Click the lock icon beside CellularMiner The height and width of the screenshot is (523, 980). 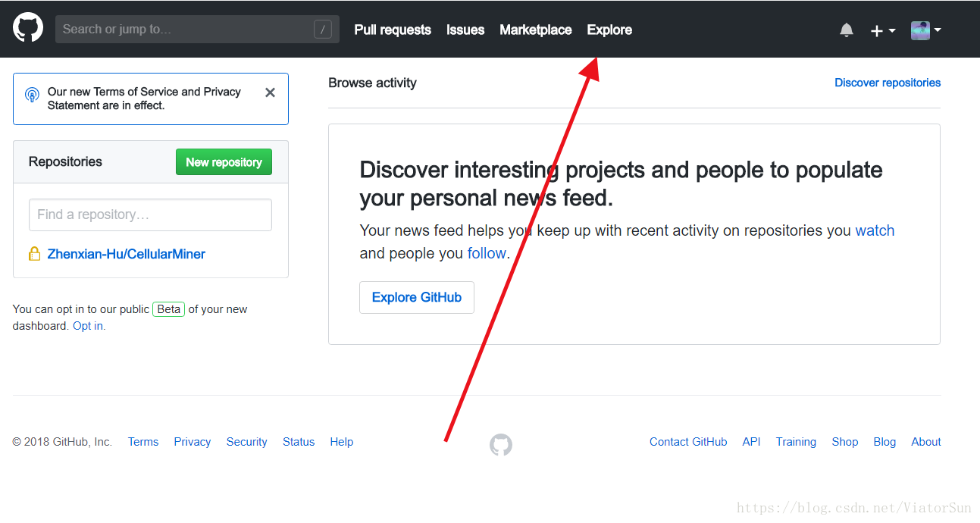(34, 254)
